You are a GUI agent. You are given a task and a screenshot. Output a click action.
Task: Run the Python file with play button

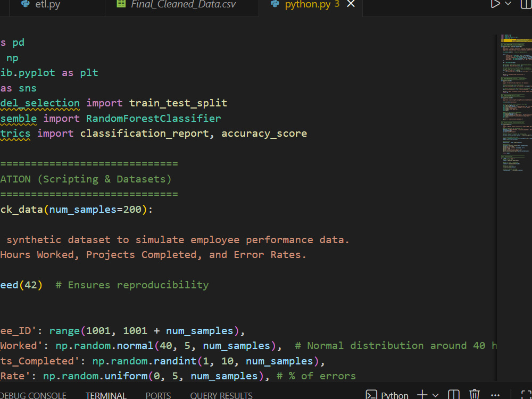click(495, 4)
